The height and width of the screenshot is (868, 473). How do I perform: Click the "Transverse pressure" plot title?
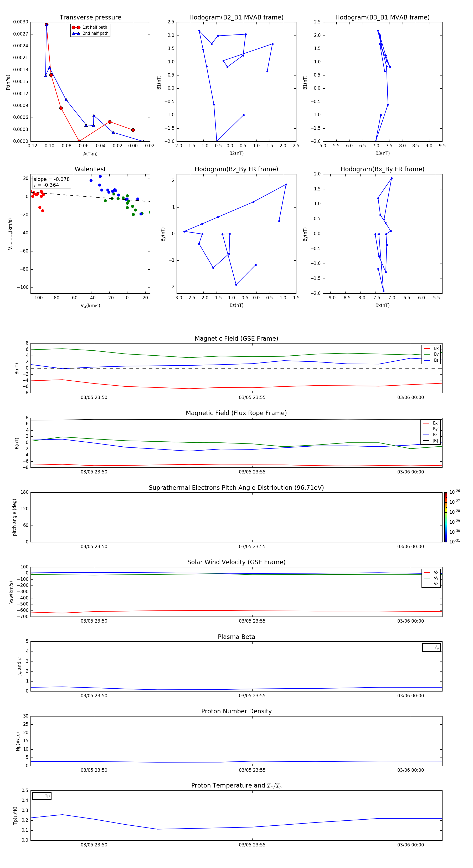pyautogui.click(x=90, y=17)
